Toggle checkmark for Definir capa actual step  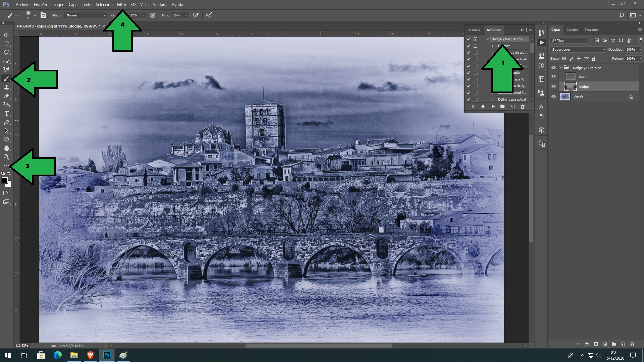469,100
